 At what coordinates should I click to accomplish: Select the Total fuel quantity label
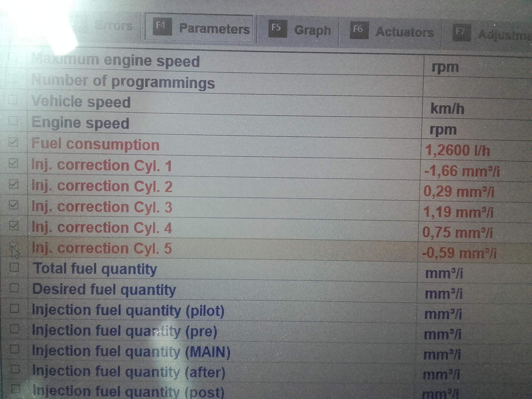(95, 269)
